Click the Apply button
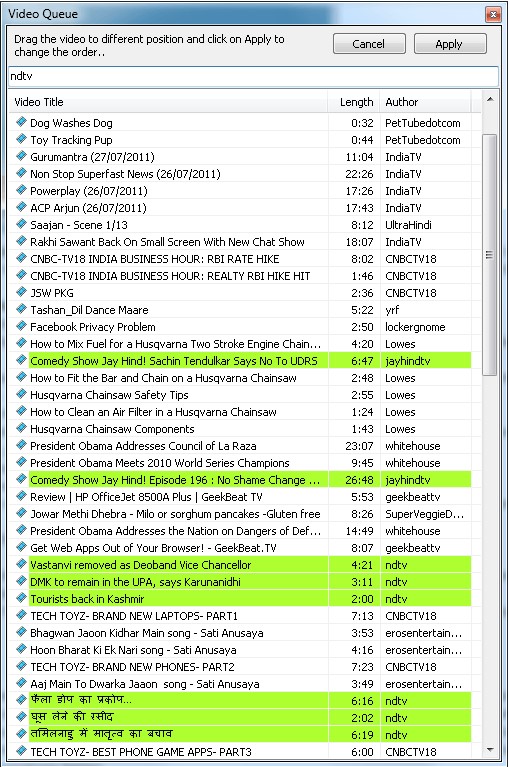Image resolution: width=508 pixels, height=767 pixels. pos(450,44)
